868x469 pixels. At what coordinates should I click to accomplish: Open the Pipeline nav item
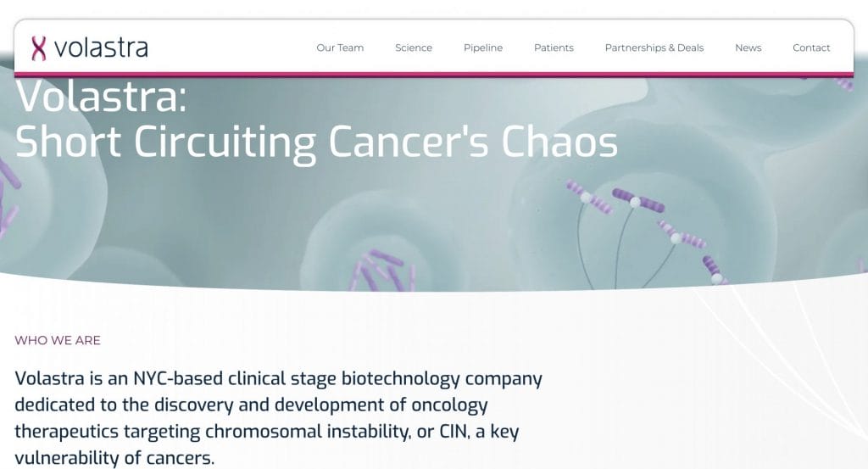coord(483,48)
